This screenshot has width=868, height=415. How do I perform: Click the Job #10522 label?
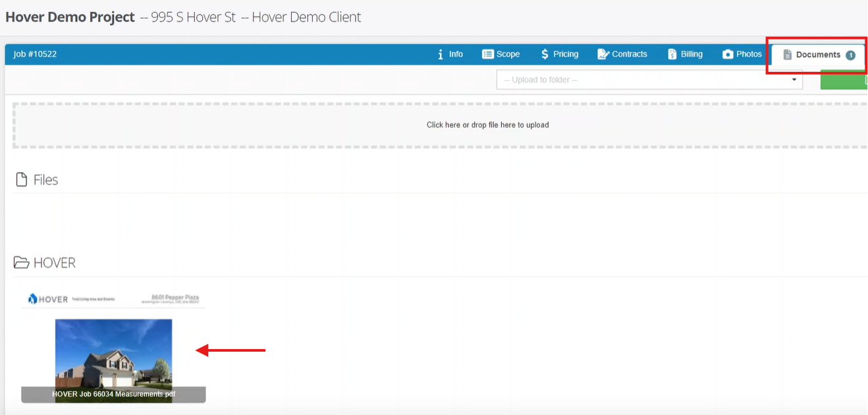35,54
